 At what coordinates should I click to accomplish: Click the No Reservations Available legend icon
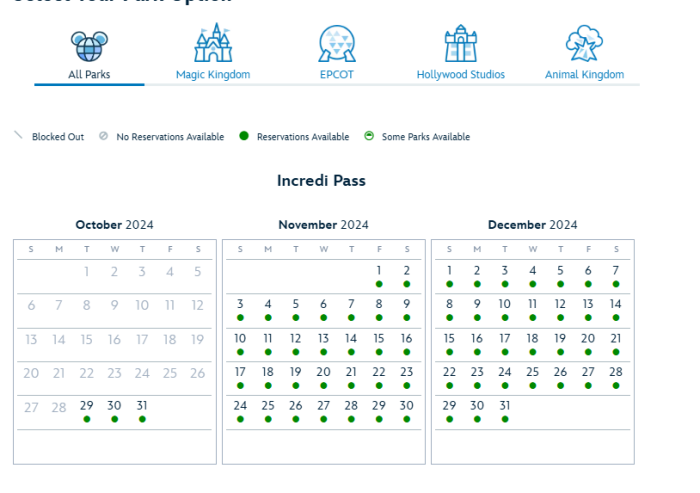tap(103, 136)
